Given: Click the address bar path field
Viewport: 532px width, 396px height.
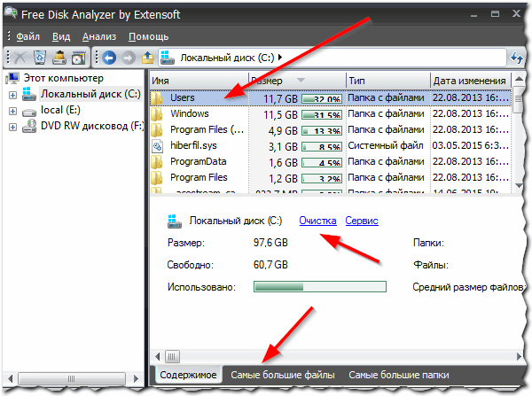Looking at the screenshot, I should (x=332, y=58).
